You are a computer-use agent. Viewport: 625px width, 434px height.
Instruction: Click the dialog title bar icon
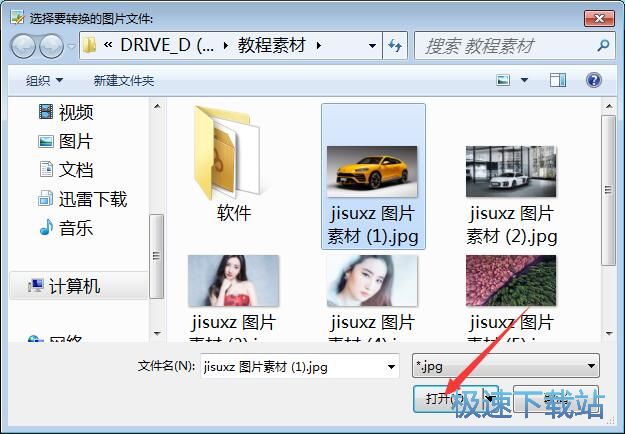click(x=17, y=18)
